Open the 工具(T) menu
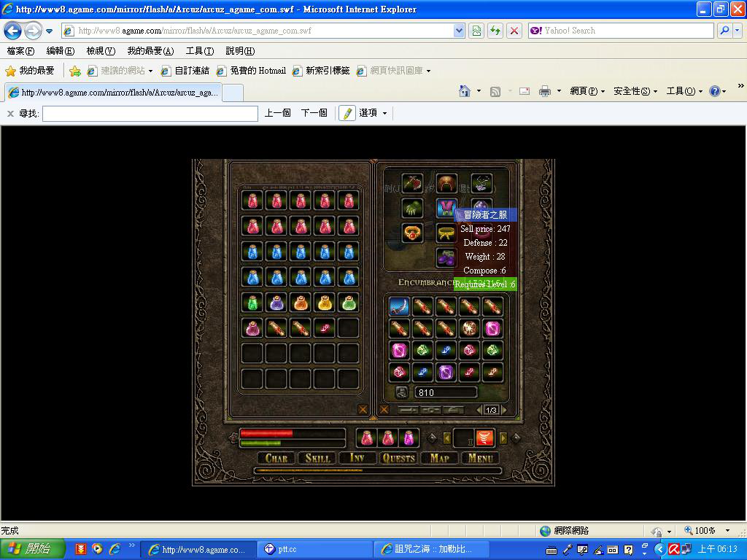The width and height of the screenshot is (747, 560). click(x=200, y=51)
